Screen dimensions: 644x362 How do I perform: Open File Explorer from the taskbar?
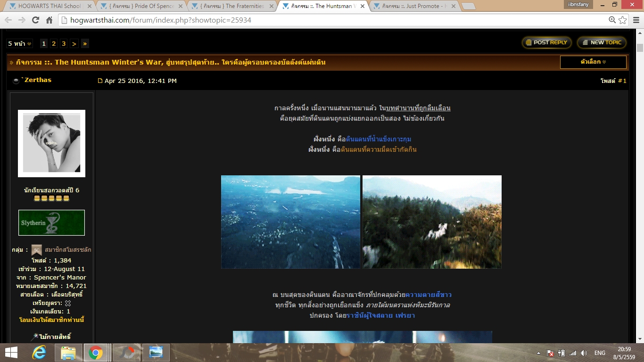(x=68, y=353)
